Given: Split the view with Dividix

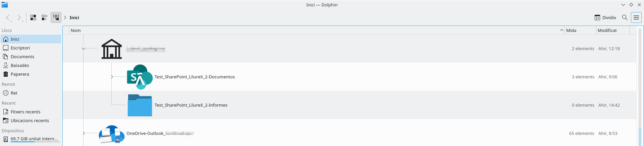Looking at the screenshot, I should (605, 17).
